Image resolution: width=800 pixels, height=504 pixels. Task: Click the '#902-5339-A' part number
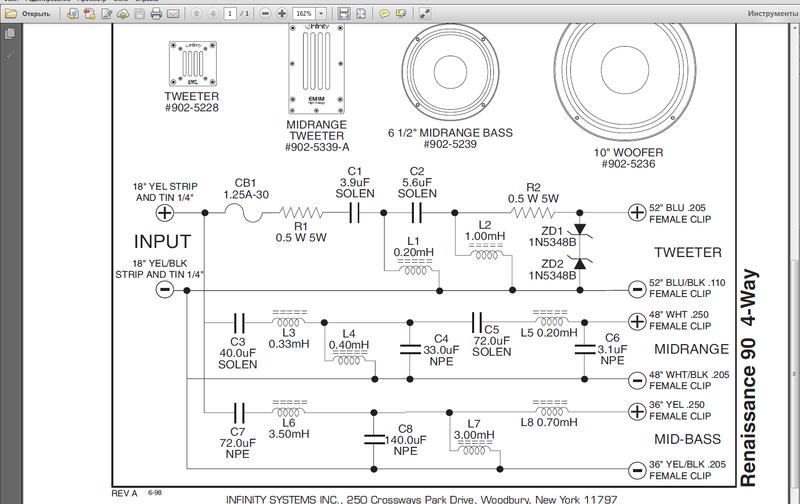coord(317,147)
